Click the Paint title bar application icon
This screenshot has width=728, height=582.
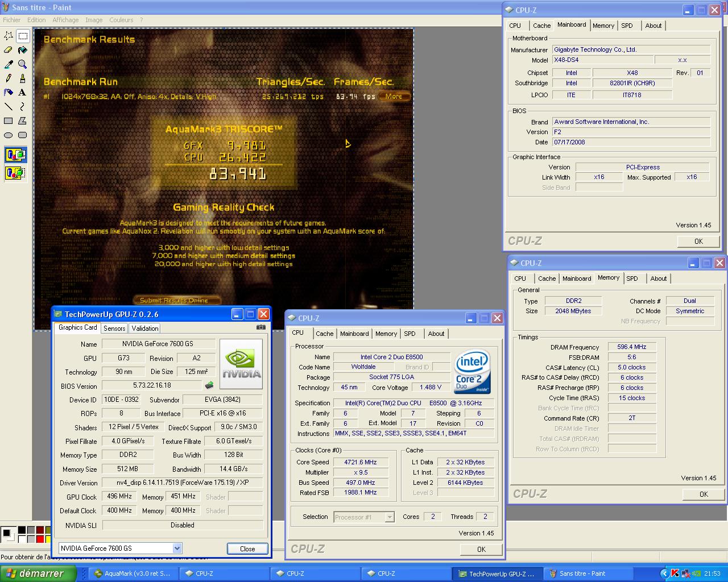[x=5, y=7]
